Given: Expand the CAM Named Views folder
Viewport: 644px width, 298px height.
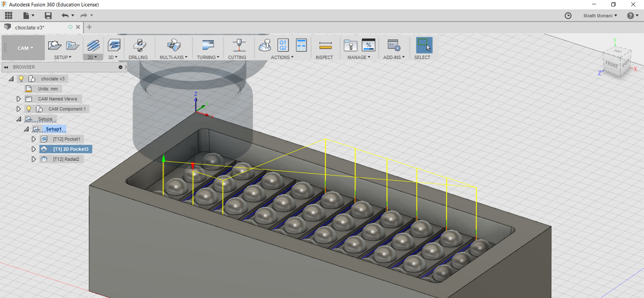Looking at the screenshot, I should tap(18, 99).
